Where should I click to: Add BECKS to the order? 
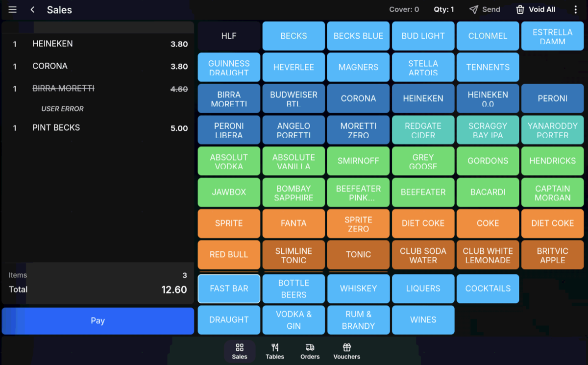pyautogui.click(x=294, y=36)
